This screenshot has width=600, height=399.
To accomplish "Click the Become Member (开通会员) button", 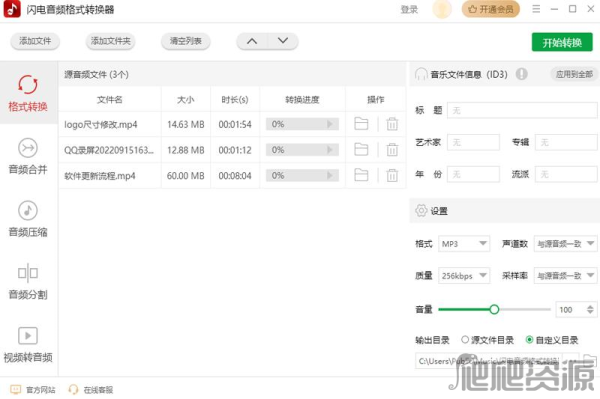I will point(491,9).
